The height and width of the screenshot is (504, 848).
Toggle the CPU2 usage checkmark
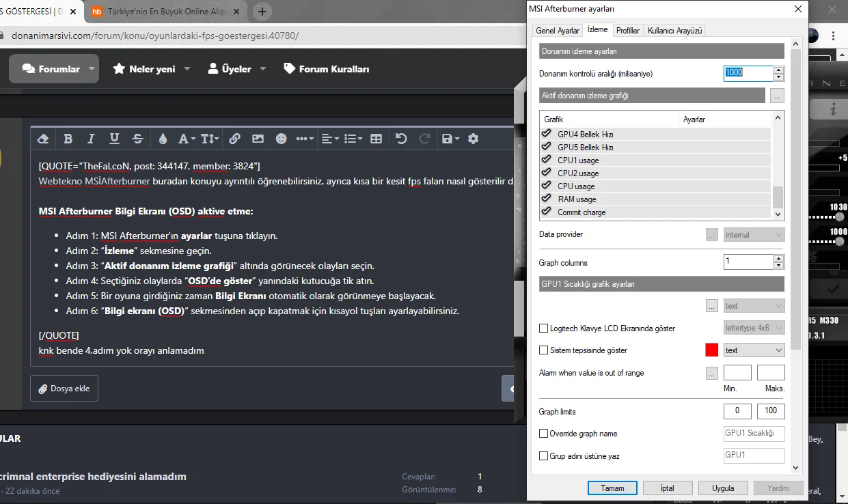[x=546, y=173]
